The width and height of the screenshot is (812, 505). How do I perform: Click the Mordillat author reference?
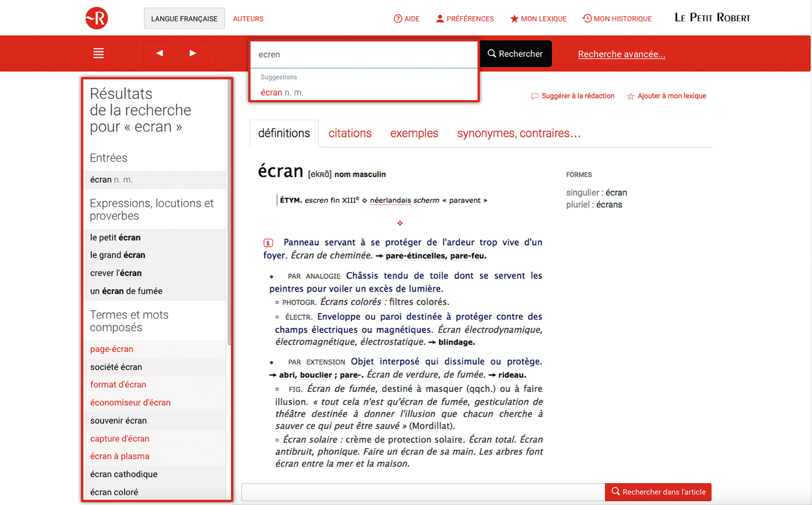(432, 426)
